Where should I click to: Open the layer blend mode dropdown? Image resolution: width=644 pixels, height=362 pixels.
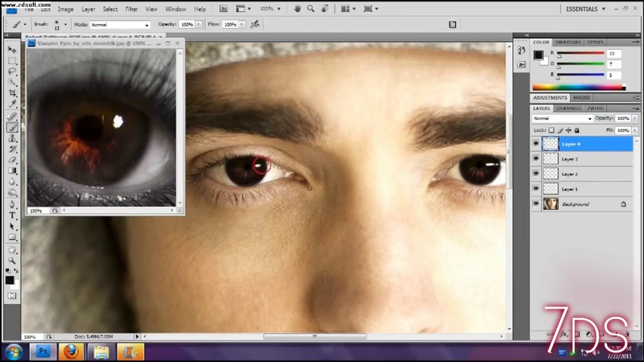(x=562, y=119)
